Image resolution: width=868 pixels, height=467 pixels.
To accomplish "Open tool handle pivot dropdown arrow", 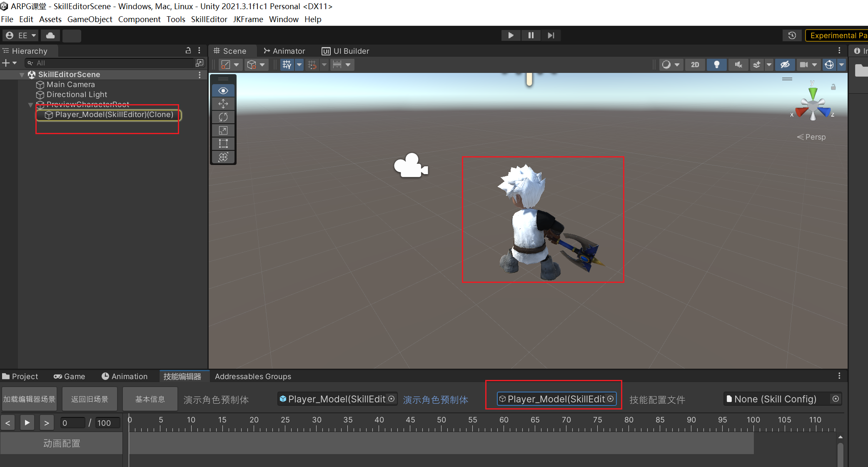I will [236, 65].
